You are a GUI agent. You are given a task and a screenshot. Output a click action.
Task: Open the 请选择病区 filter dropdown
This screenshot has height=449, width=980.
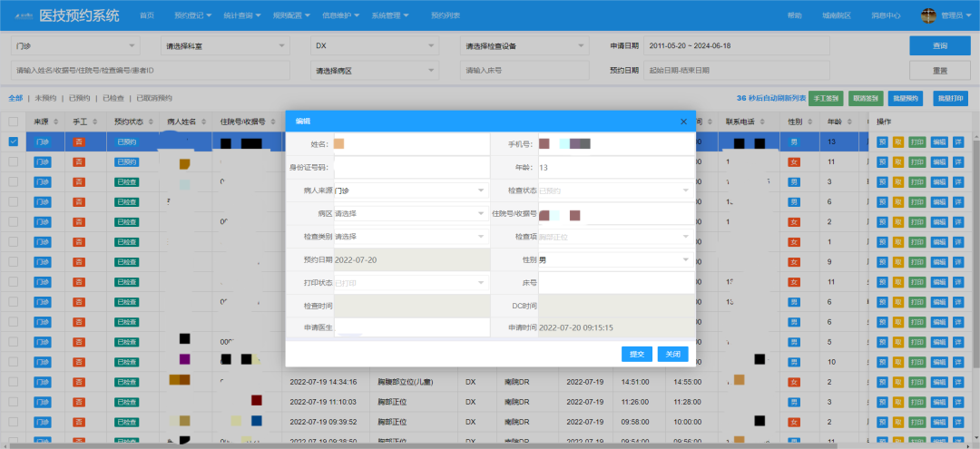click(x=375, y=71)
